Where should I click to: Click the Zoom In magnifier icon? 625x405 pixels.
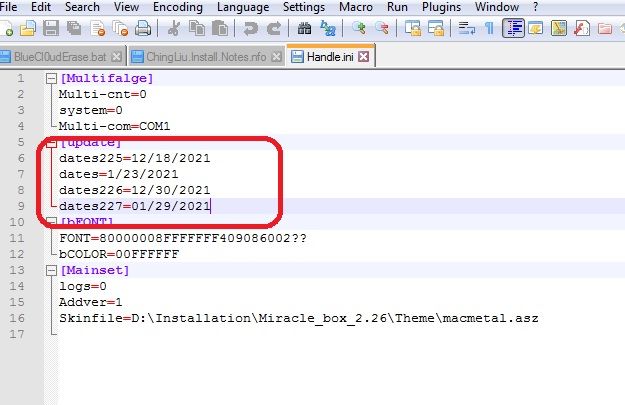[x=359, y=30]
